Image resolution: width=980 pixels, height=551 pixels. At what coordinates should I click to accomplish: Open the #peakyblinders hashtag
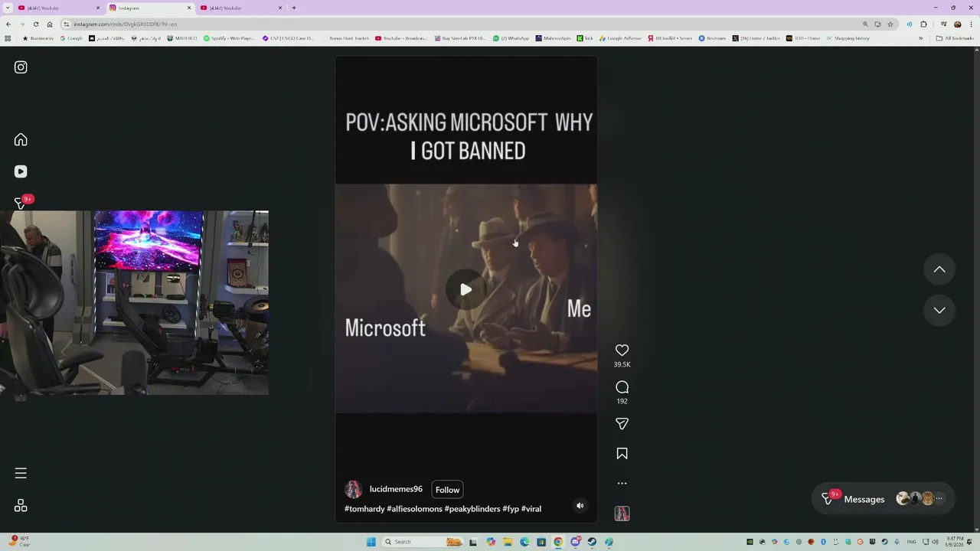(472, 509)
